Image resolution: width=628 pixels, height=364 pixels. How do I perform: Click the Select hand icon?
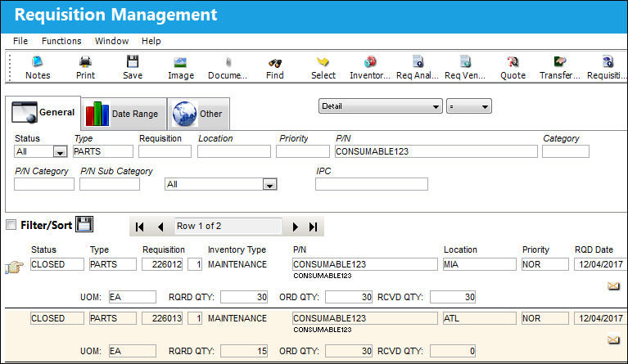pyautogui.click(x=323, y=62)
